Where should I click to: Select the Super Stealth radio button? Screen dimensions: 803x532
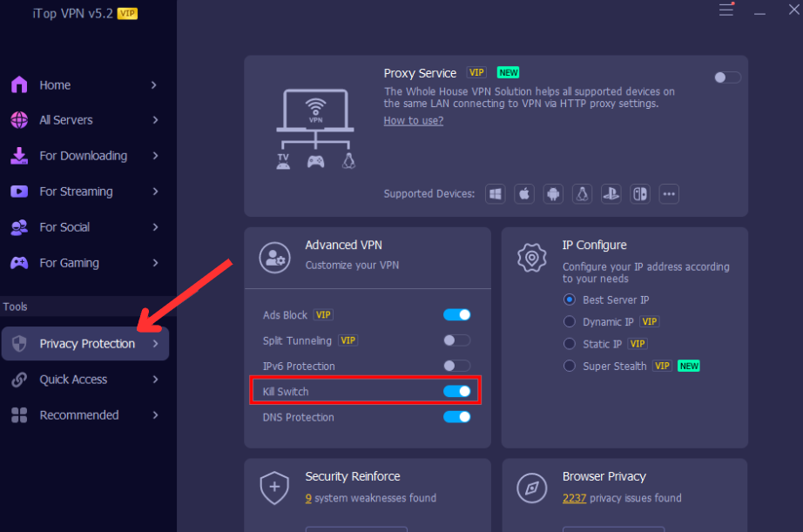point(569,366)
